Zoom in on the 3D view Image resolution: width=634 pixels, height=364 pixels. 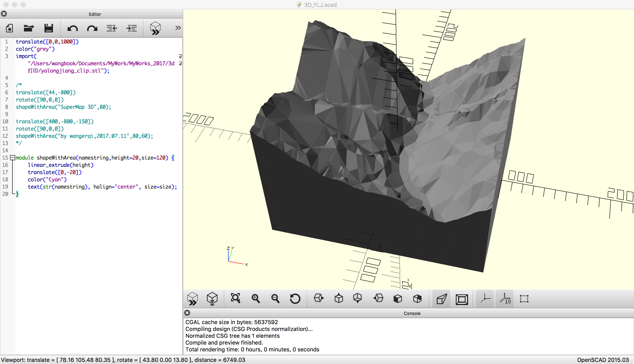coord(255,298)
